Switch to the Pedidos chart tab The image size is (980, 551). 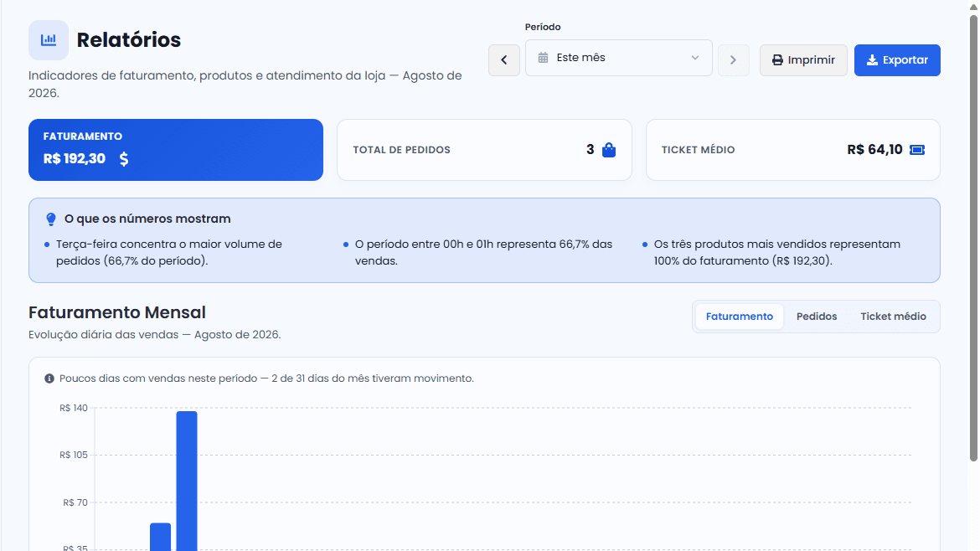[x=817, y=316]
